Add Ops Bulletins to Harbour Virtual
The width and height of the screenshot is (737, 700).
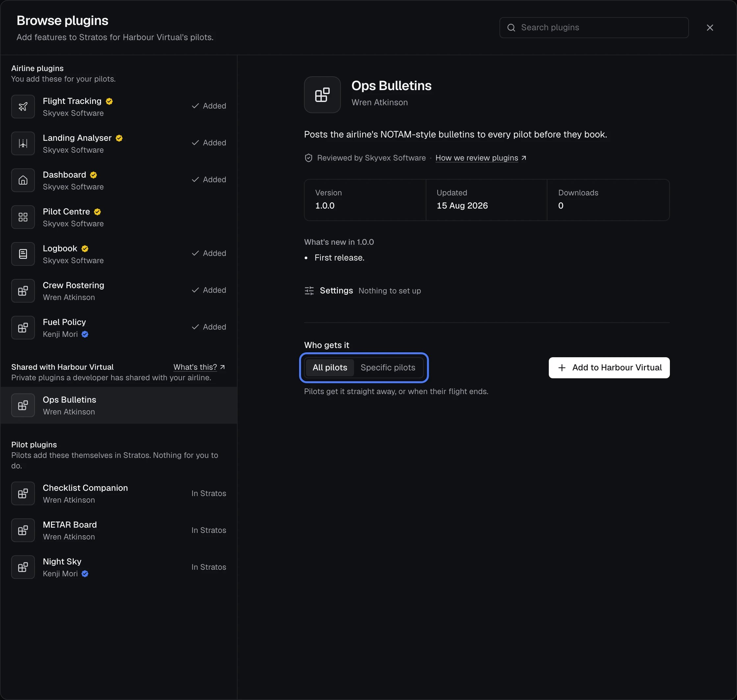pyautogui.click(x=609, y=368)
